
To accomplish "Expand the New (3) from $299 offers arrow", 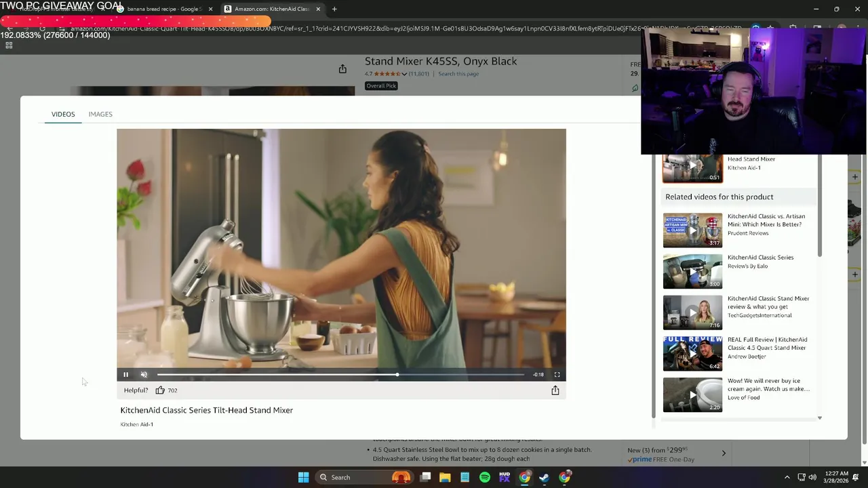I will [x=724, y=453].
